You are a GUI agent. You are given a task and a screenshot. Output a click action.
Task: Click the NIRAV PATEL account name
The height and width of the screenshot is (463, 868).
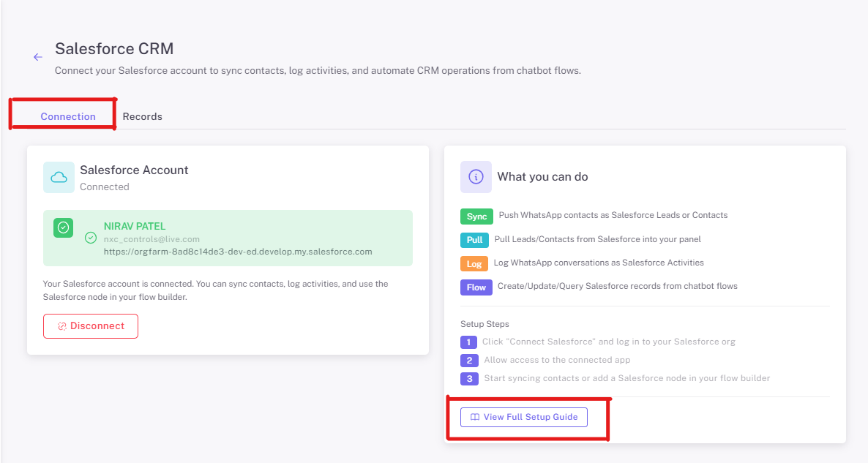(135, 226)
